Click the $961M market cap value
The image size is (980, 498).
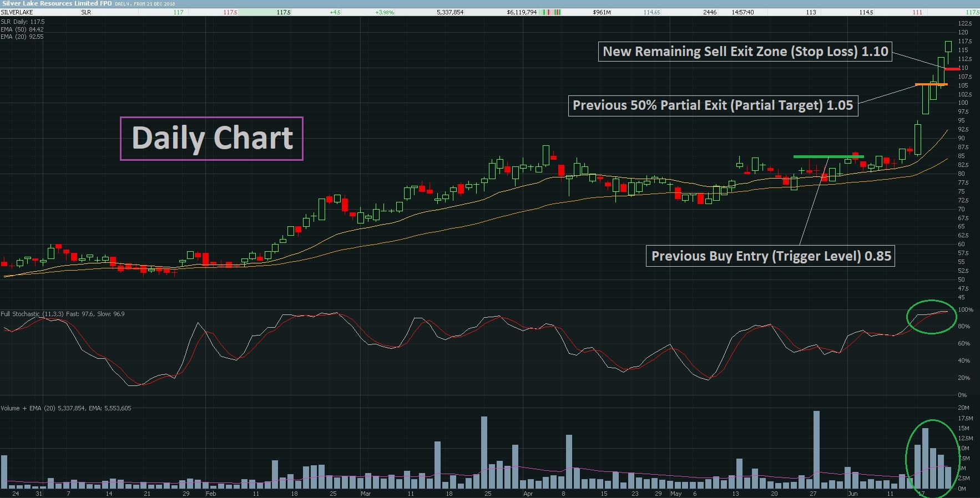[602, 12]
